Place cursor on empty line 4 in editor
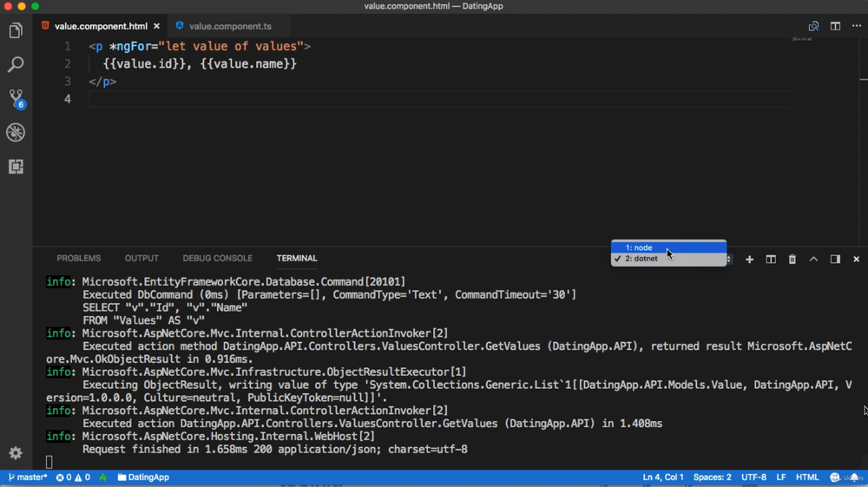 (x=439, y=99)
